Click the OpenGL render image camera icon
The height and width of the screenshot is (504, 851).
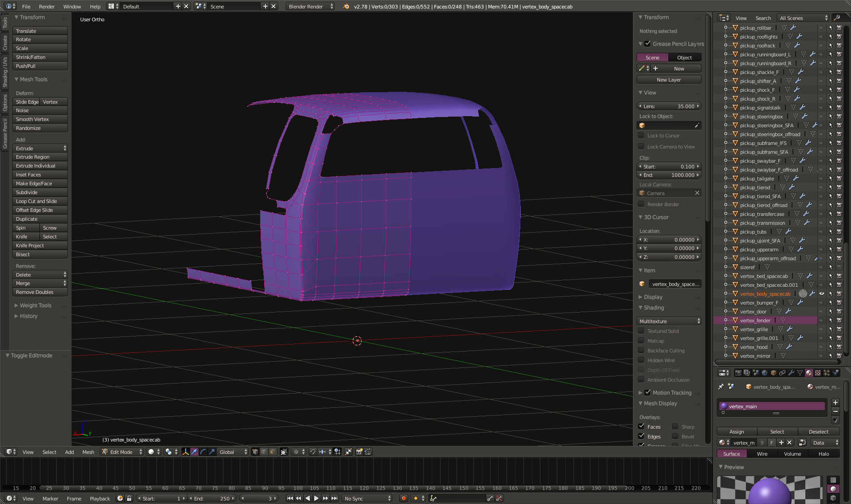coord(359,452)
